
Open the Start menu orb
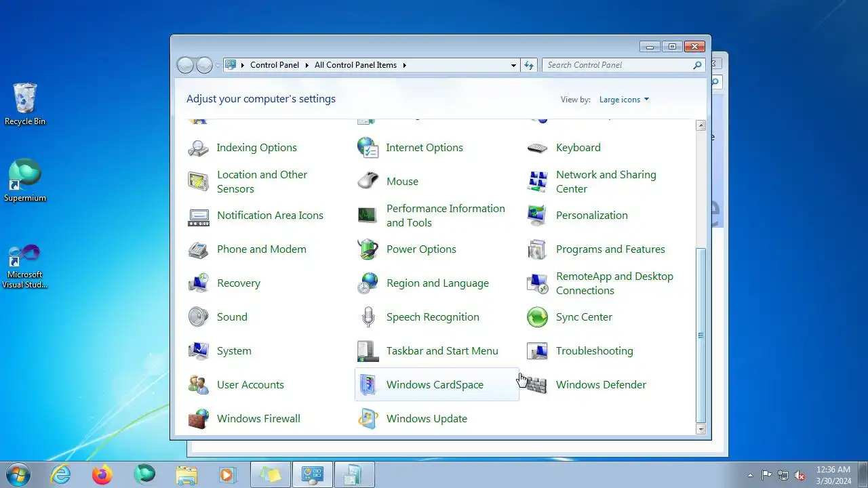pyautogui.click(x=18, y=474)
